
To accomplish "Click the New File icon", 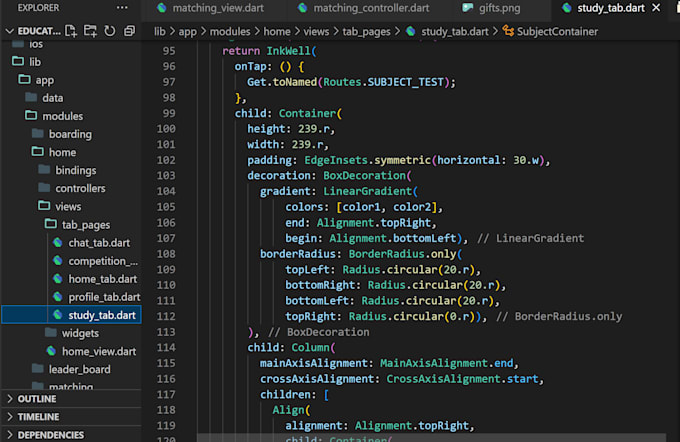I will [x=71, y=31].
